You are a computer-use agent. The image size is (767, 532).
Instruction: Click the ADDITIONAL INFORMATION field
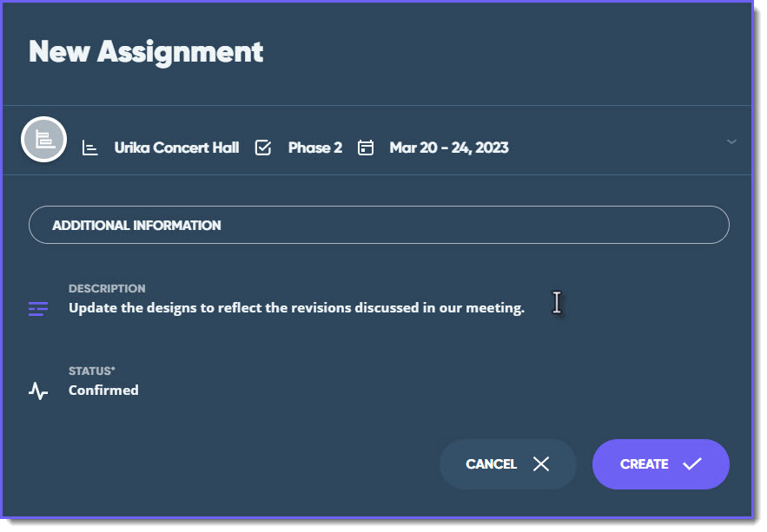pyautogui.click(x=380, y=224)
